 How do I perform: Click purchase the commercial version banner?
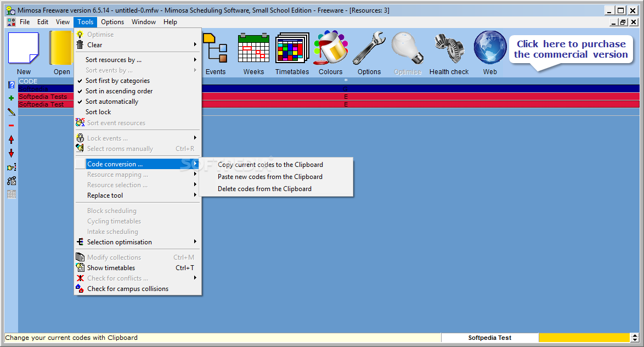coord(571,49)
